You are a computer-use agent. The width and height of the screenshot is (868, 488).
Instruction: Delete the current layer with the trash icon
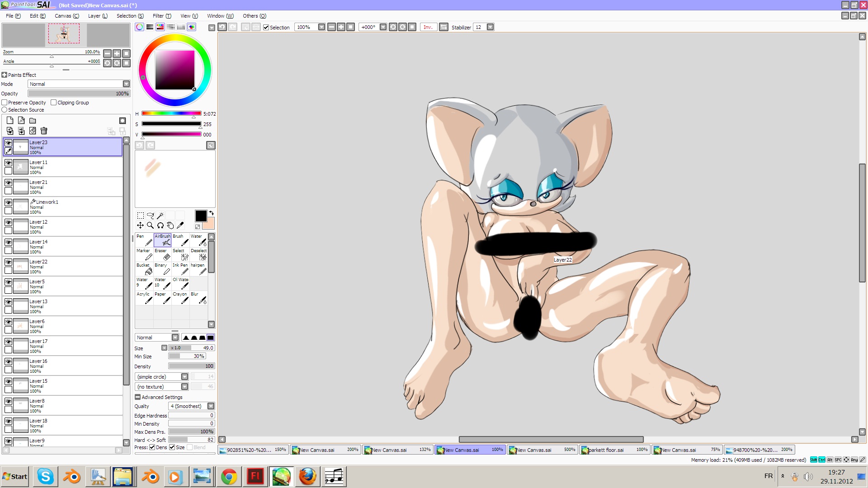tap(44, 131)
